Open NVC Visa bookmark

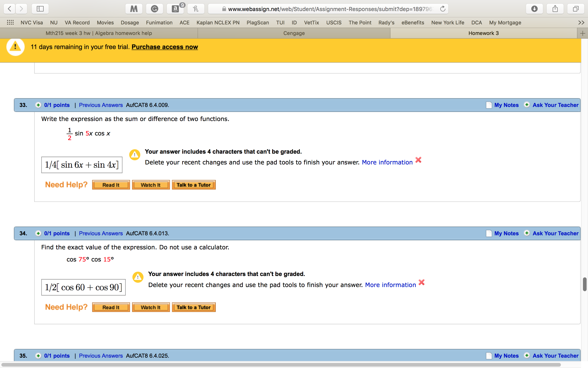[x=32, y=23]
